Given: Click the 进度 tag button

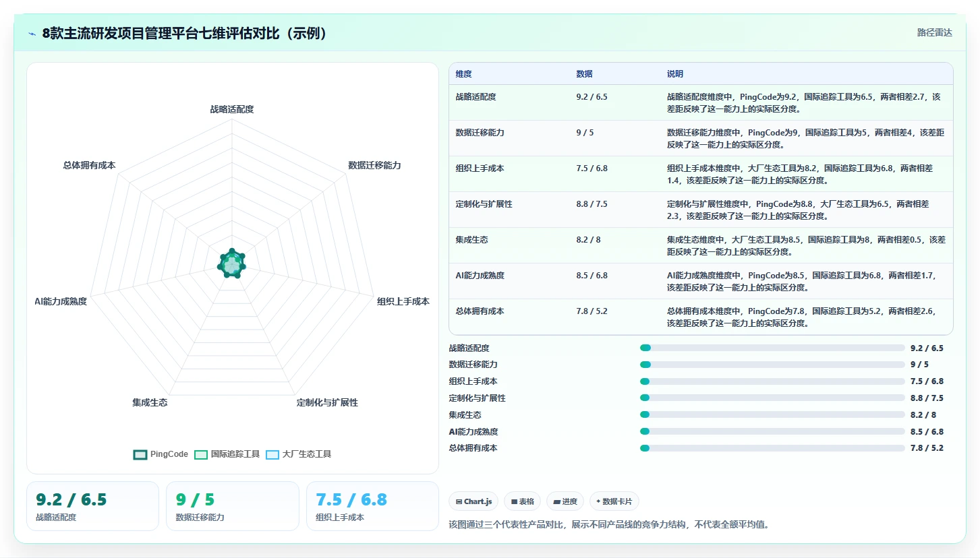Looking at the screenshot, I should tap(565, 501).
